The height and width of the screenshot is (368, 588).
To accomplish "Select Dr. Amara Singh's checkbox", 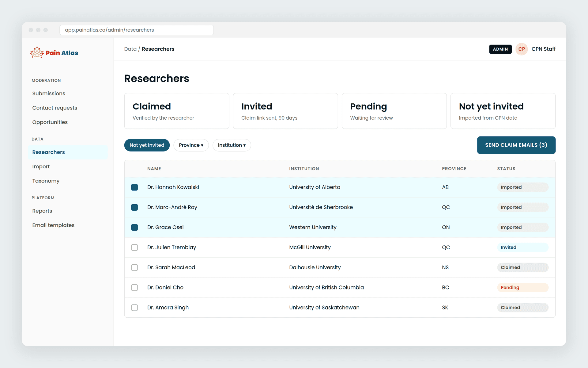I will pos(134,308).
